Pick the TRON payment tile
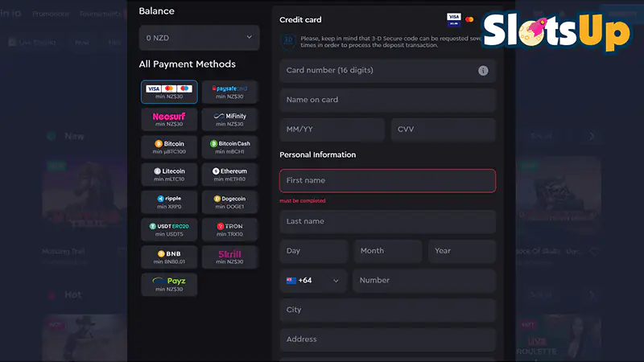The image size is (644, 362). coord(230,229)
